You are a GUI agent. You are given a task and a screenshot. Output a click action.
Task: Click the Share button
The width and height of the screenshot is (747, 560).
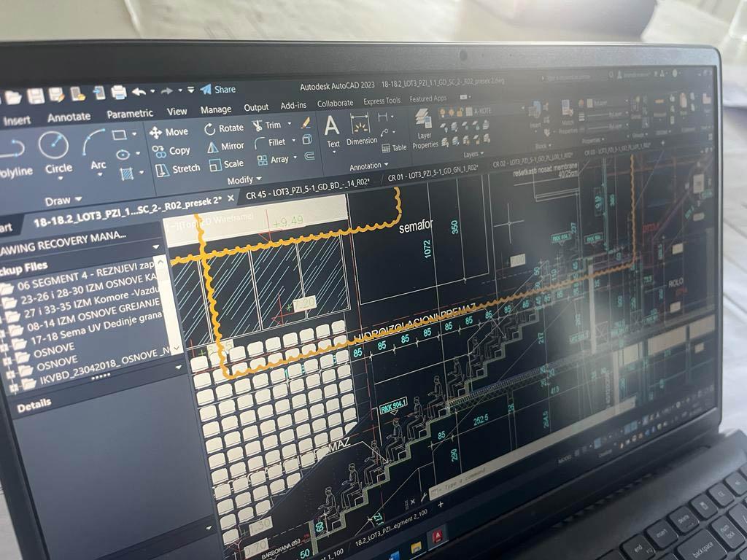[x=217, y=89]
